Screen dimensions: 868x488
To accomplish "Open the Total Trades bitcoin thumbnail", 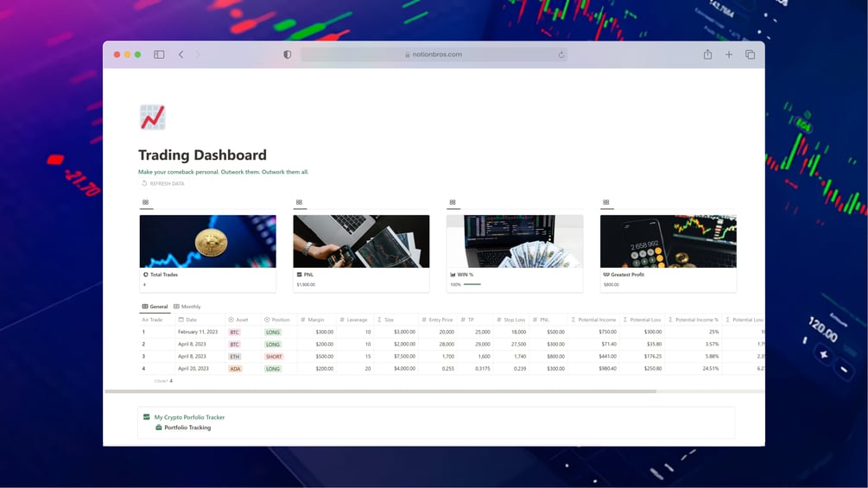I will tap(207, 241).
